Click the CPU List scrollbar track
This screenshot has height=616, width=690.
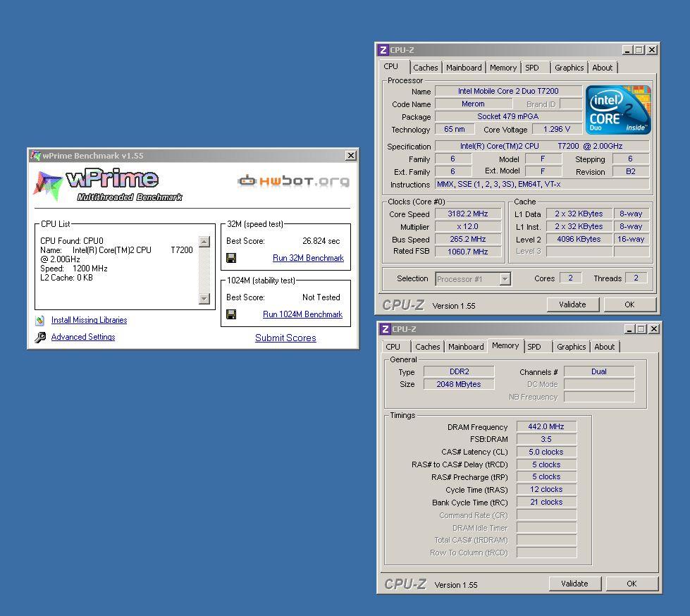tap(204, 270)
